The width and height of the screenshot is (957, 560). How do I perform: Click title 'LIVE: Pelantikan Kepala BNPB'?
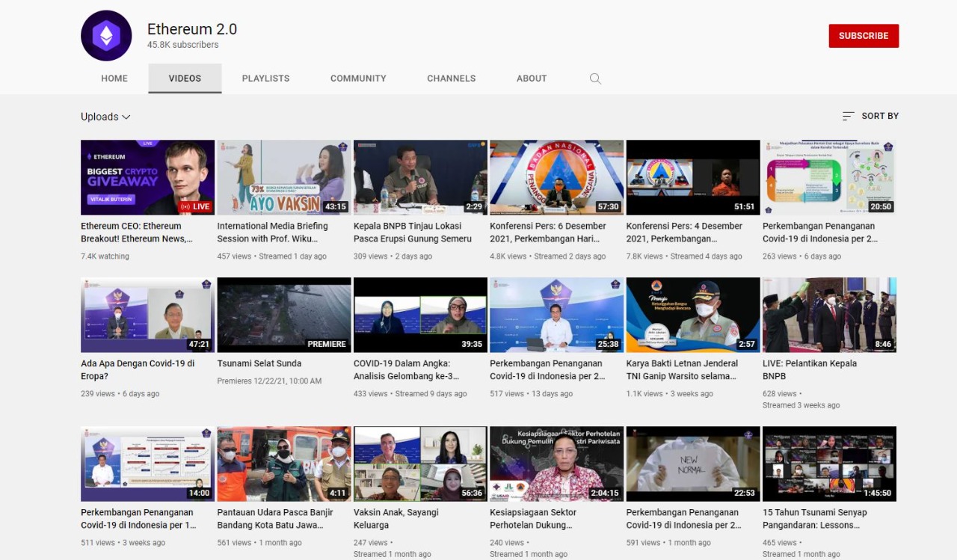[810, 369]
